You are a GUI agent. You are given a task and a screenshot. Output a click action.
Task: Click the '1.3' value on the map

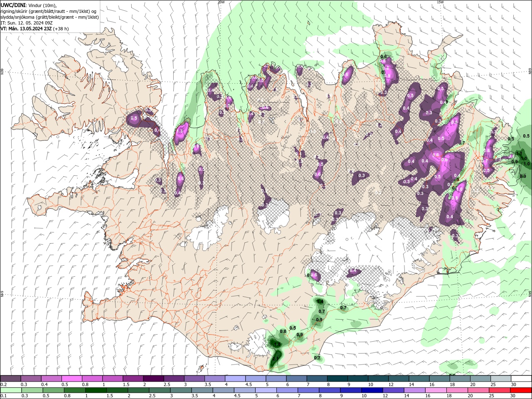[x=180, y=131]
